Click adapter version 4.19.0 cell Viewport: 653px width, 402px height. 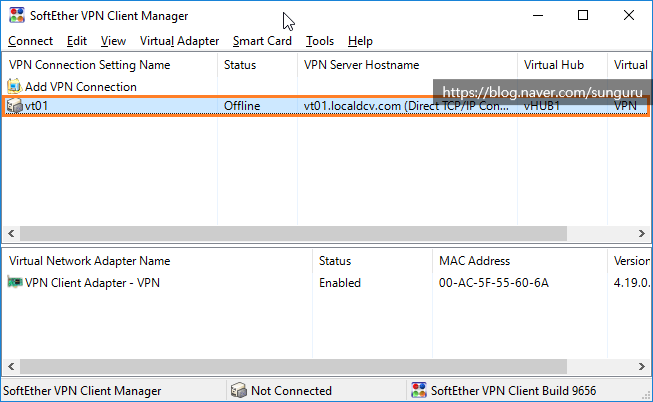coord(632,283)
